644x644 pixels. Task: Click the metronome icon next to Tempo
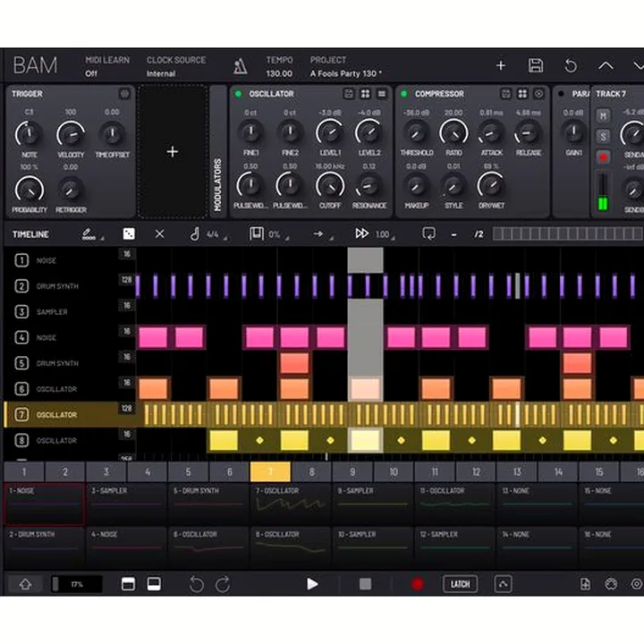[x=241, y=66]
